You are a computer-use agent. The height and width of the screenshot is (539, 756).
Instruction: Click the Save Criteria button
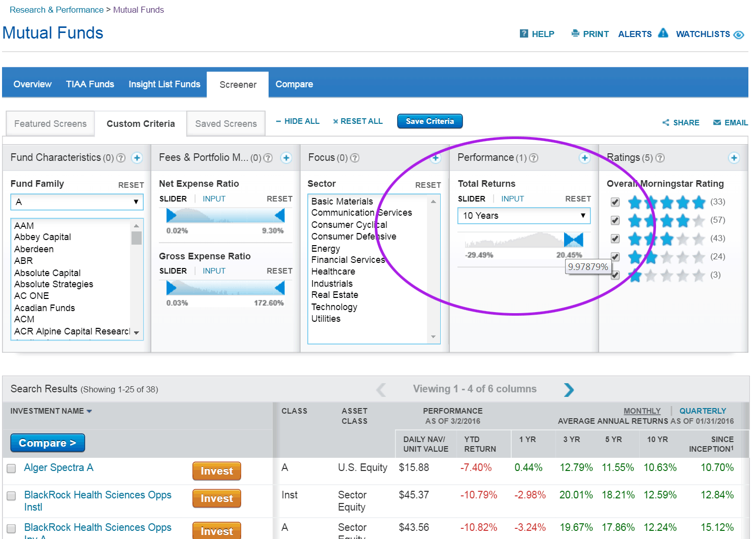coord(430,121)
